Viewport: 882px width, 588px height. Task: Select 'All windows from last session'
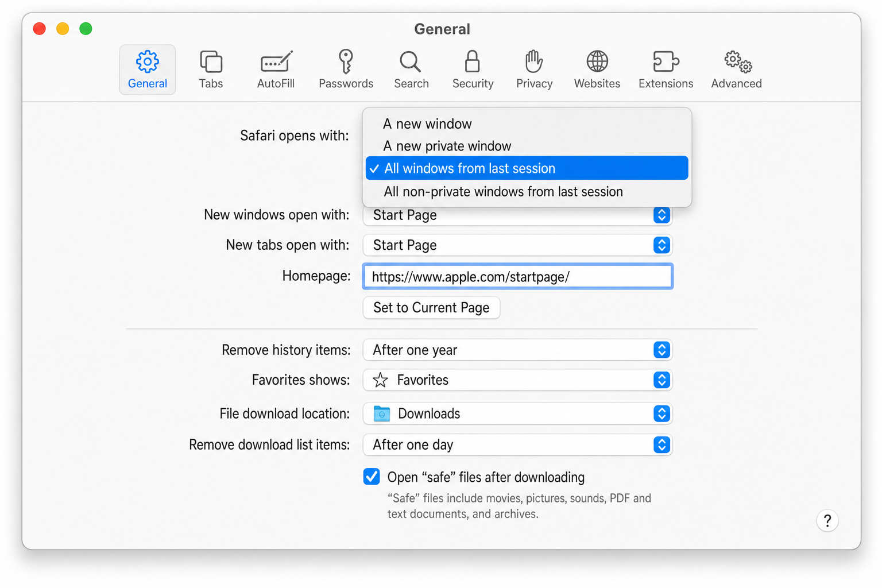point(527,168)
